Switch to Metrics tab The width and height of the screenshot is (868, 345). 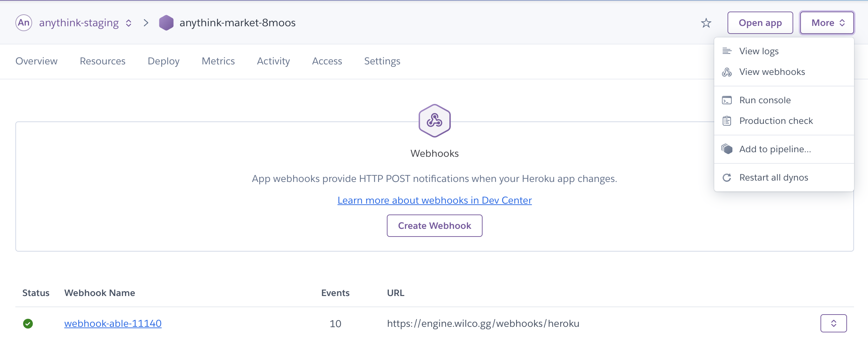tap(218, 61)
